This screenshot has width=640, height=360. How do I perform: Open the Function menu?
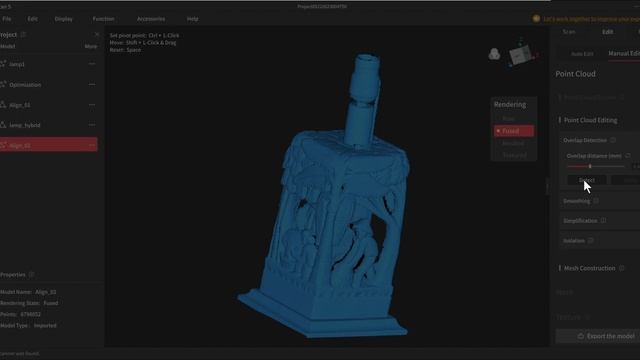[x=103, y=19]
